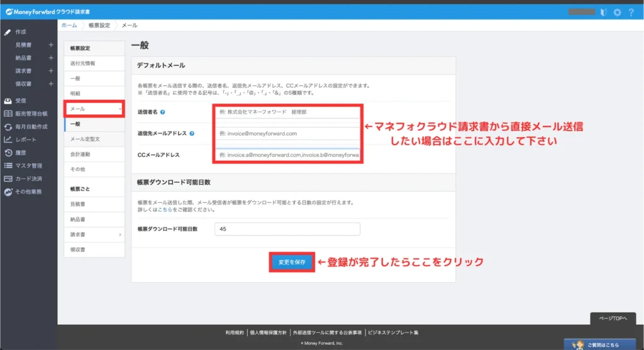
Task: Open 受信 inbox in the sidebar
Action: (21, 101)
